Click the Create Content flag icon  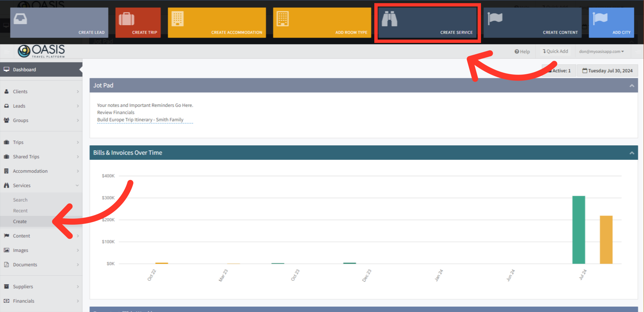point(495,18)
